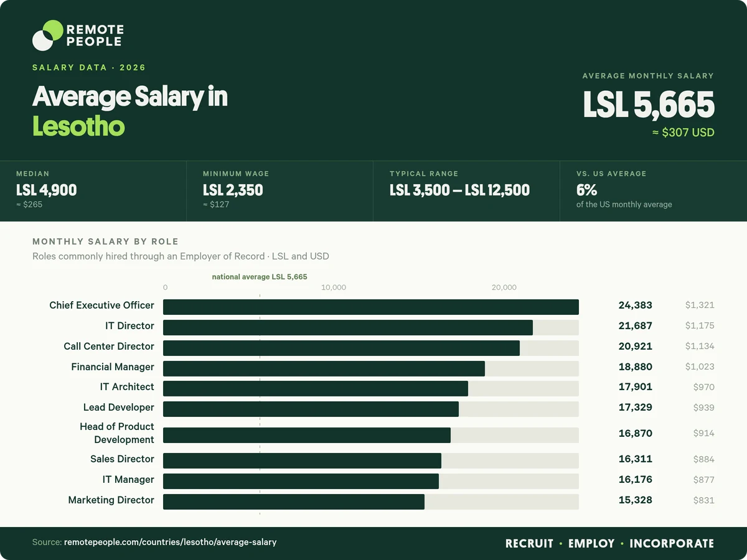Click the Remote People logo icon

coord(47,35)
